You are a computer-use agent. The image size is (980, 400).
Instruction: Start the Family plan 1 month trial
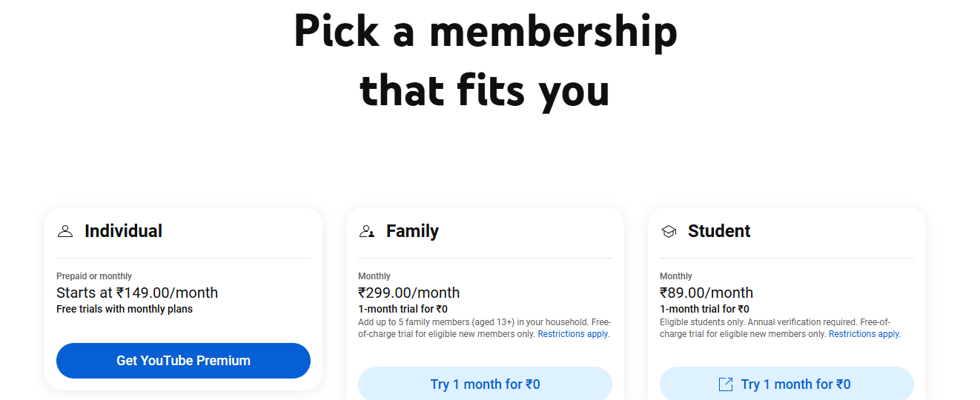click(x=485, y=384)
